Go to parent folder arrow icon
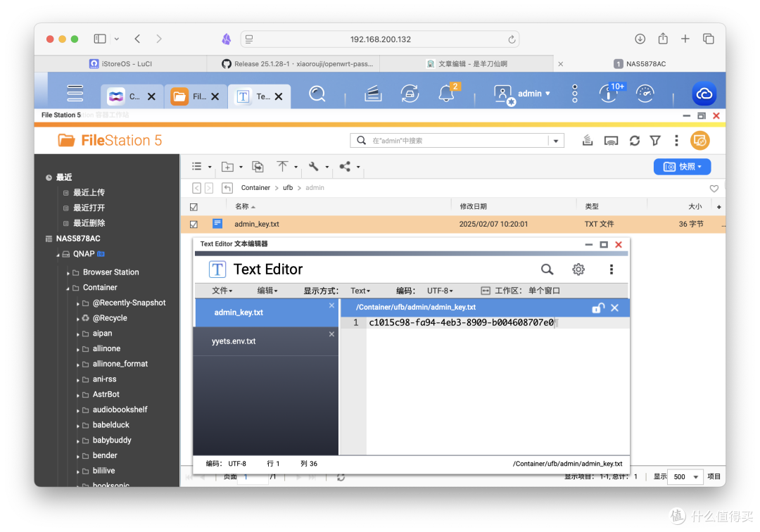The height and width of the screenshot is (532, 760). pos(227,188)
